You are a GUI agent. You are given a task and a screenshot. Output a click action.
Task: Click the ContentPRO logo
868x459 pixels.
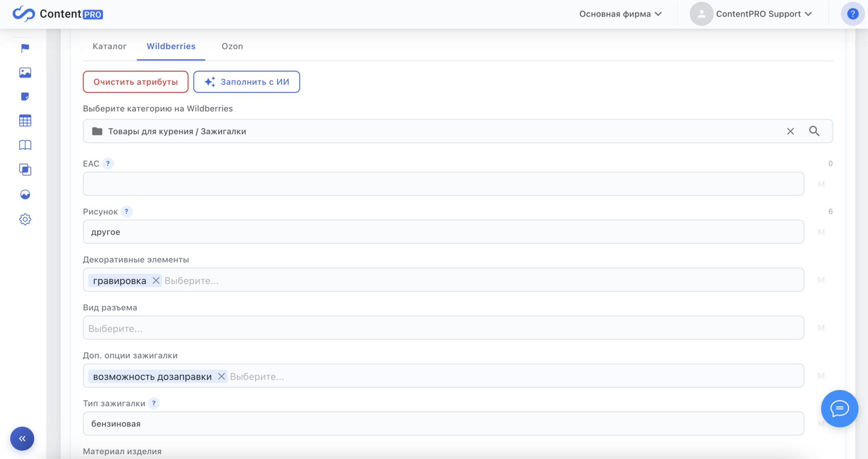click(57, 14)
